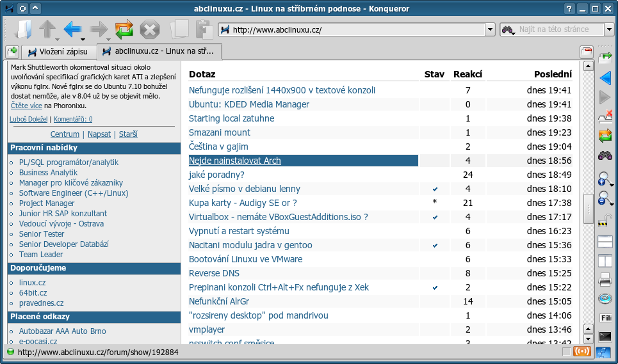Open question Čeština v gajim
Image resolution: width=618 pixels, height=364 pixels.
[218, 146]
